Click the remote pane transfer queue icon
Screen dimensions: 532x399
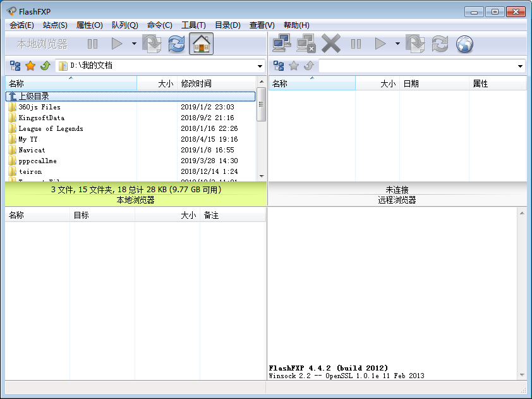click(x=415, y=44)
